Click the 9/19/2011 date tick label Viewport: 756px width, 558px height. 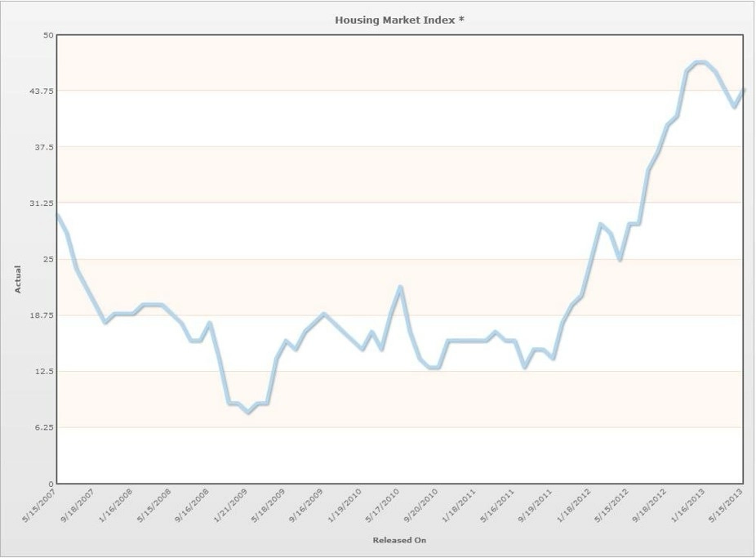[536, 505]
